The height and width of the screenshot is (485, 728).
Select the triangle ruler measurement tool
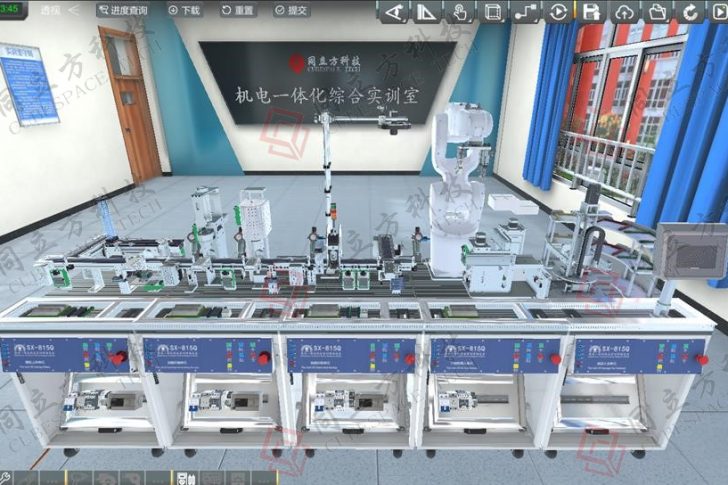click(426, 12)
